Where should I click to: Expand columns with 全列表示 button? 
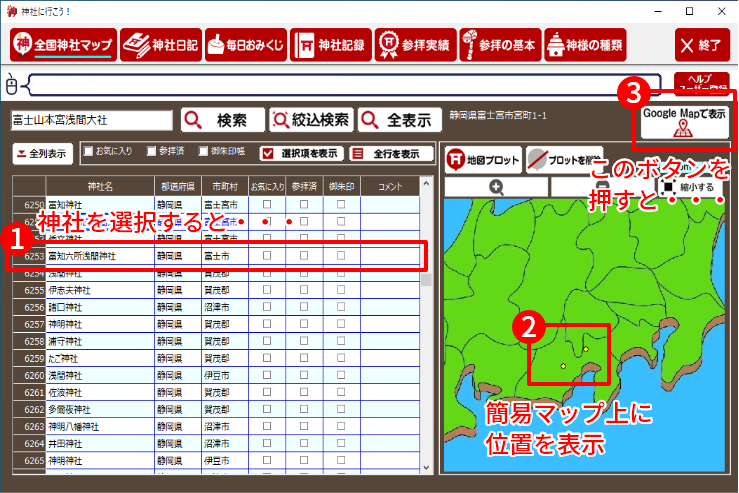coord(41,154)
